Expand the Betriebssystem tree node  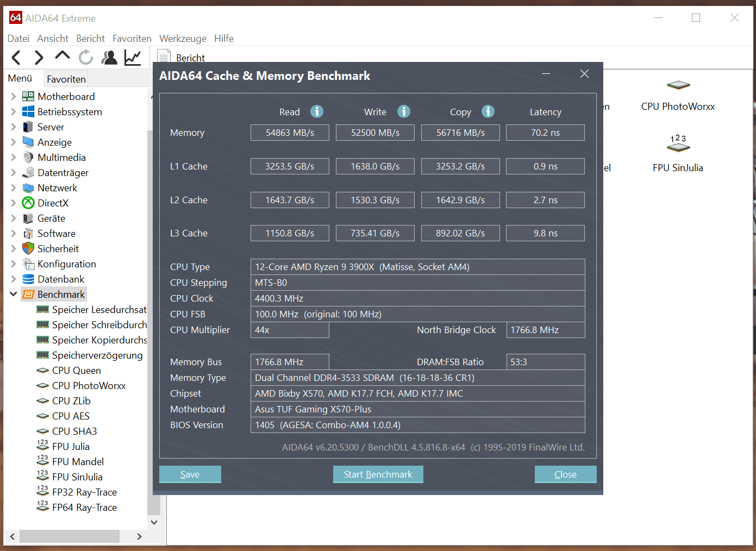tap(14, 111)
